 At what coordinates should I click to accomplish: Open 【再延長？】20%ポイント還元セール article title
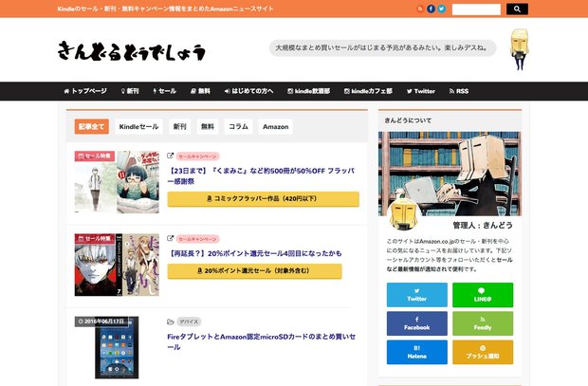coord(254,253)
